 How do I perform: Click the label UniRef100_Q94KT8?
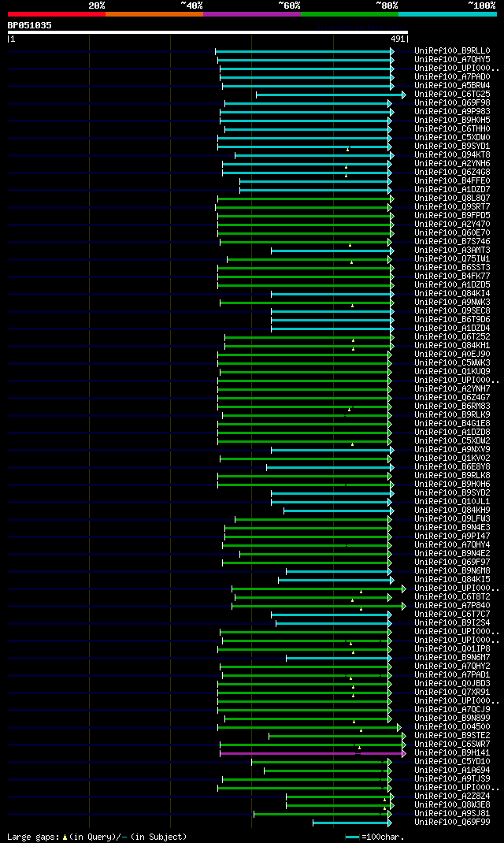click(x=452, y=155)
